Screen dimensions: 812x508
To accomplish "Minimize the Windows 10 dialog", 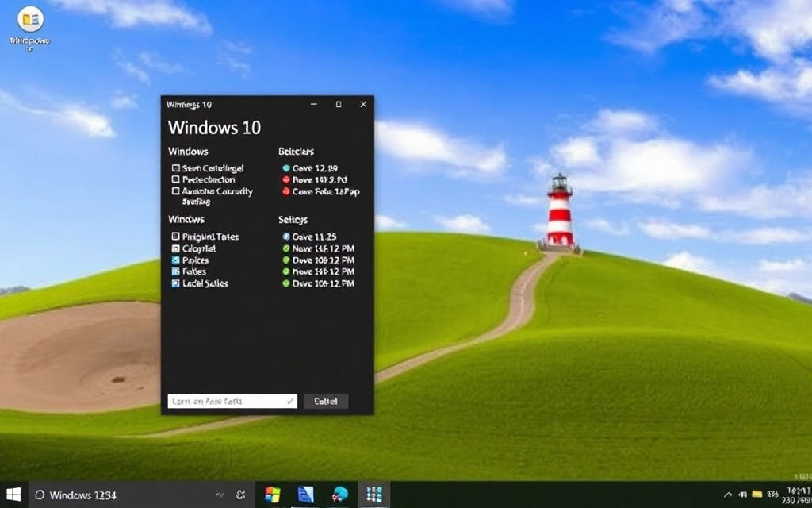I will [x=314, y=104].
